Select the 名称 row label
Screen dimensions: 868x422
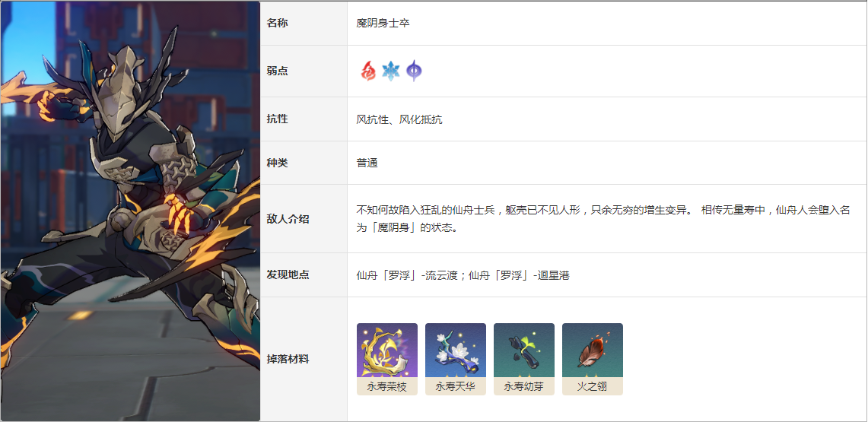[x=278, y=24]
